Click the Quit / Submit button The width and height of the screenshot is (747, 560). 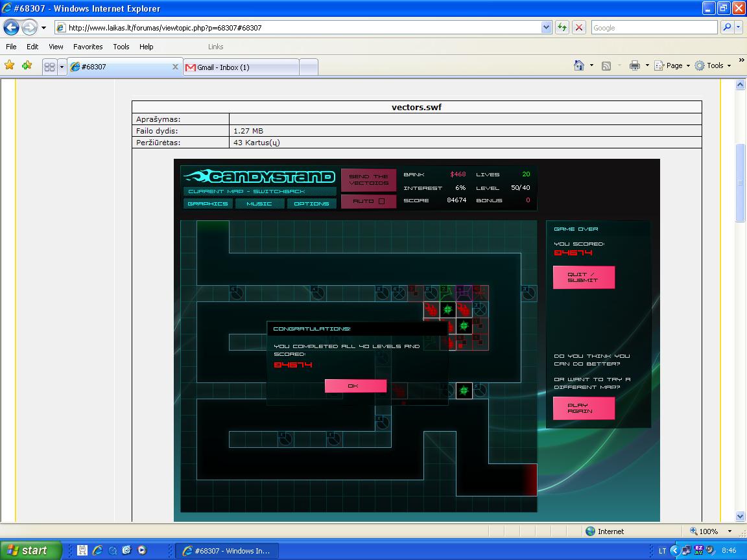point(584,277)
